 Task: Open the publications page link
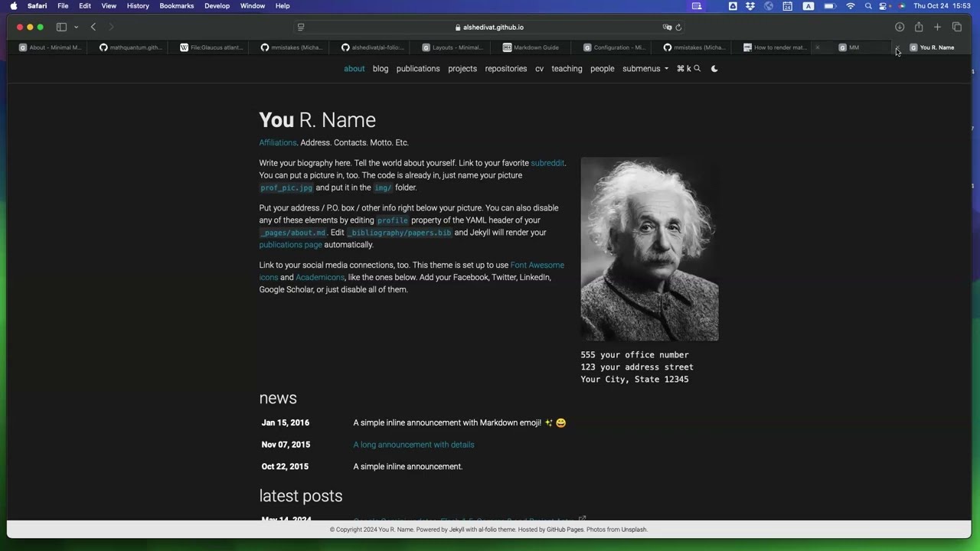click(290, 245)
